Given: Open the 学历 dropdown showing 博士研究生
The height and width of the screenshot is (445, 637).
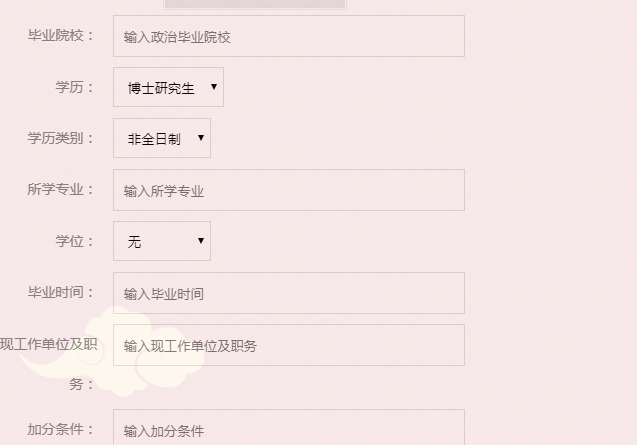Looking at the screenshot, I should click(x=168, y=87).
